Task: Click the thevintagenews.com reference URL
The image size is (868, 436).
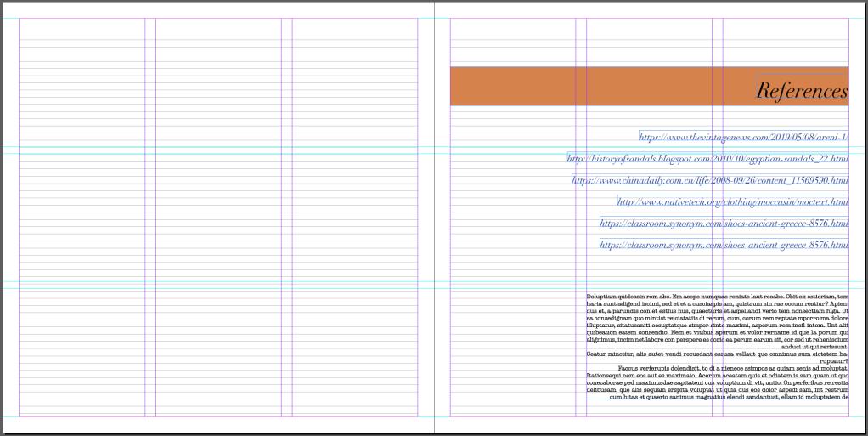Action: click(744, 137)
